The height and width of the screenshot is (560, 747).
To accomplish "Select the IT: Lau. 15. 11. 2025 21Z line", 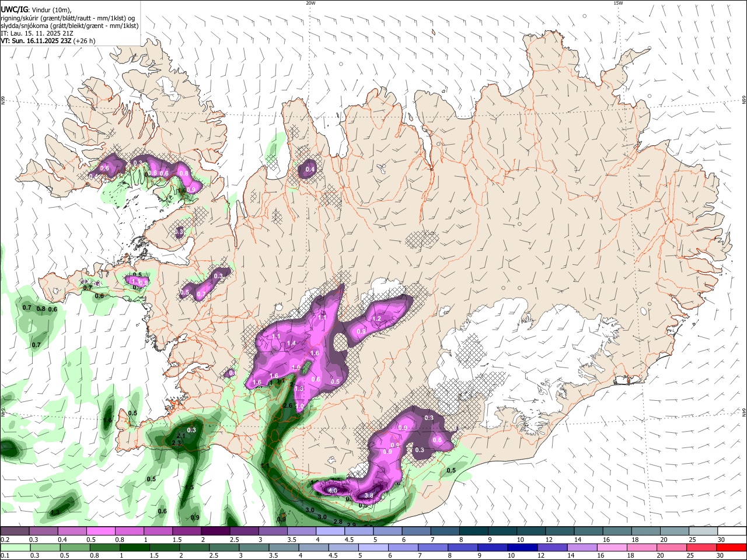I will pos(36,33).
